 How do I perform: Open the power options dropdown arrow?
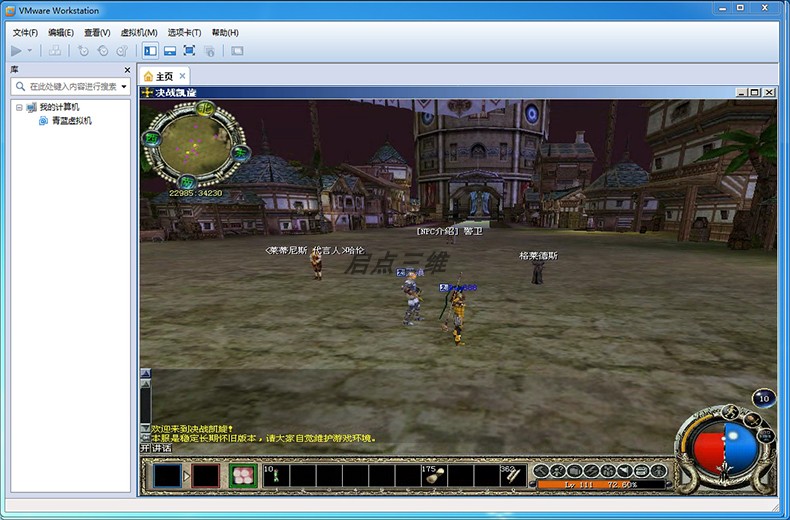[30, 50]
